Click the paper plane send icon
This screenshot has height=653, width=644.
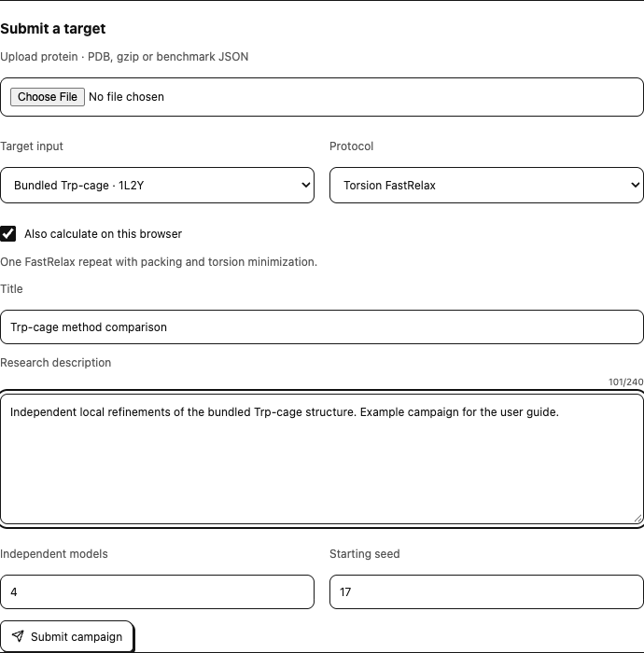coord(18,636)
